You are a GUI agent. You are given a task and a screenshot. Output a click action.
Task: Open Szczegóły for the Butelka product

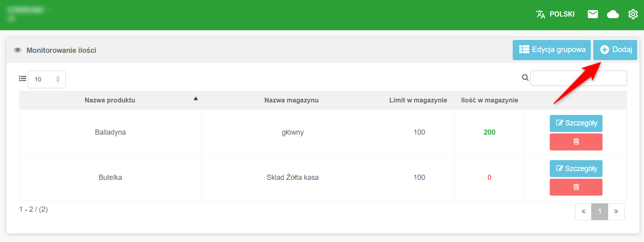click(576, 169)
